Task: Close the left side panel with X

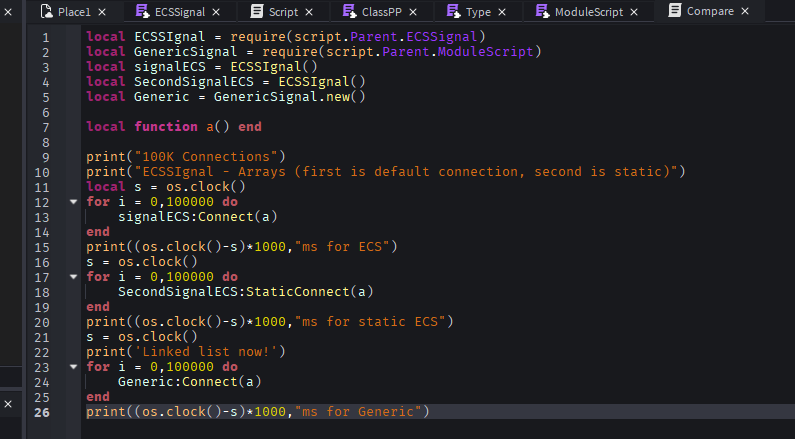Action: [x=8, y=12]
